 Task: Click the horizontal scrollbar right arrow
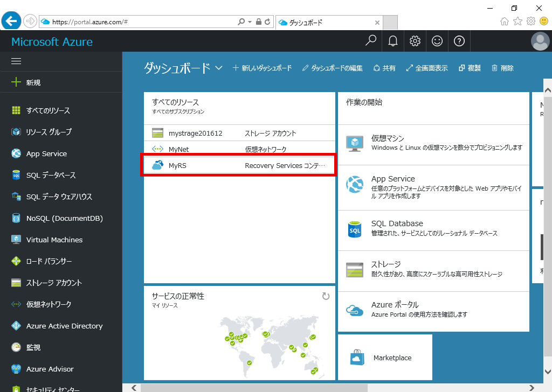click(x=531, y=388)
